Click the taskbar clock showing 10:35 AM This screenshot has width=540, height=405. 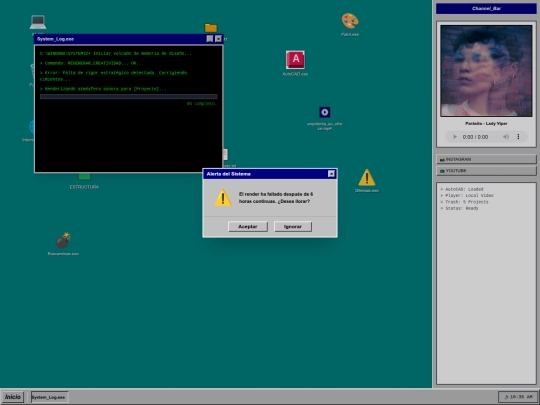pos(518,397)
